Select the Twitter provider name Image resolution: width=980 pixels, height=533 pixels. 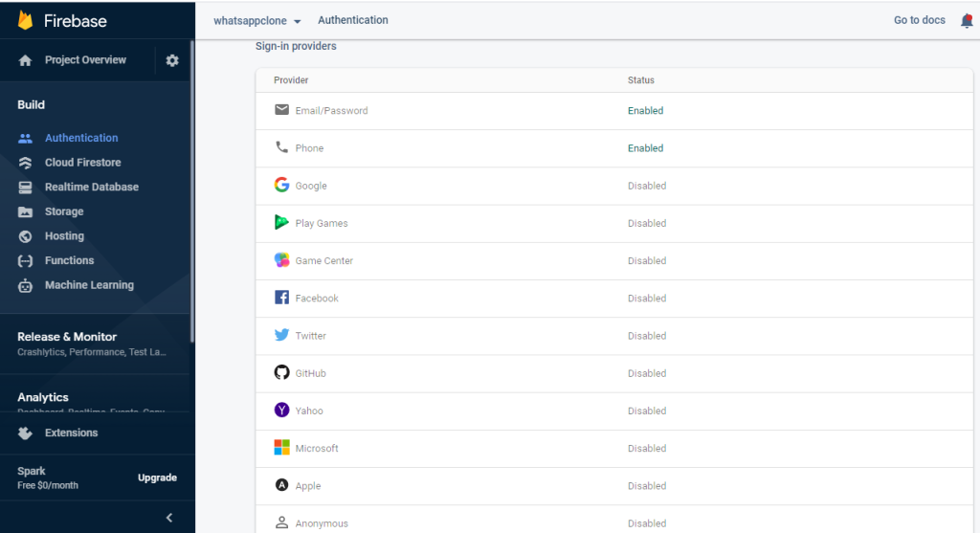[311, 336]
